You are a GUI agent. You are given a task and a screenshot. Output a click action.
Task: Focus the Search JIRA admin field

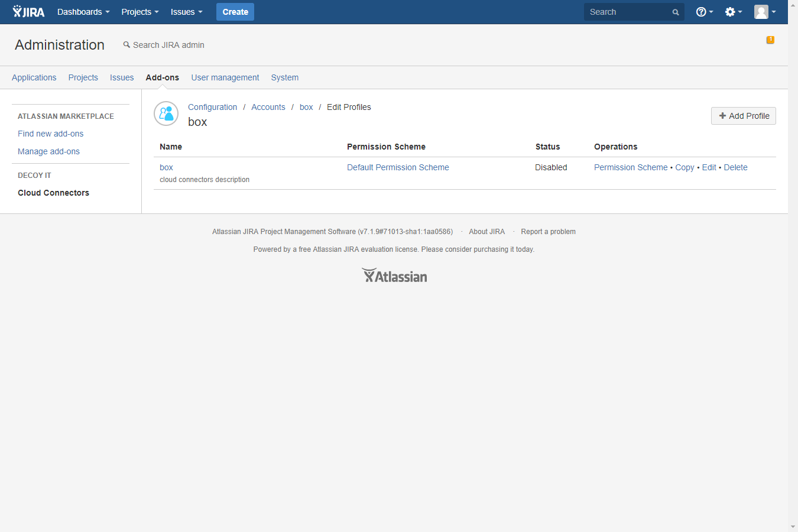(x=168, y=45)
